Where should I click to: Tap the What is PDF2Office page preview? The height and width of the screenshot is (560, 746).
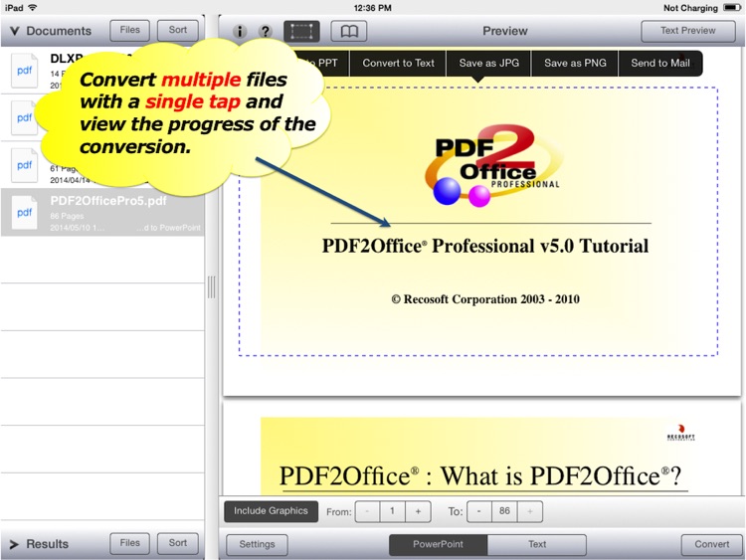[481, 450]
